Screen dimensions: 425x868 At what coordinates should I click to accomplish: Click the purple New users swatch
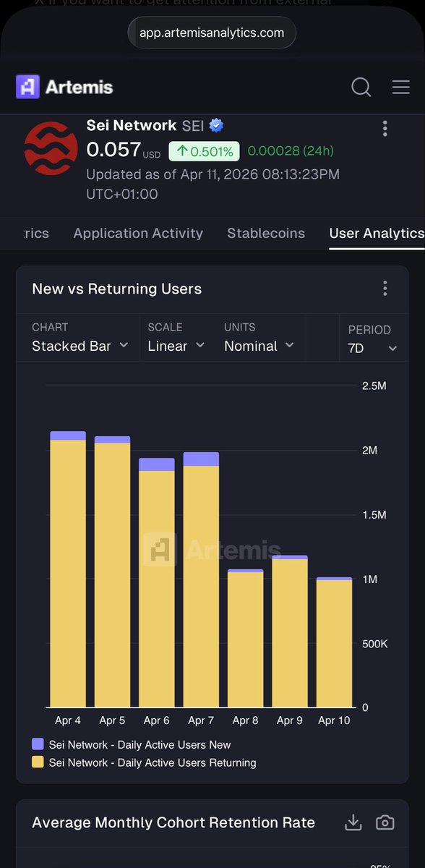(38, 744)
